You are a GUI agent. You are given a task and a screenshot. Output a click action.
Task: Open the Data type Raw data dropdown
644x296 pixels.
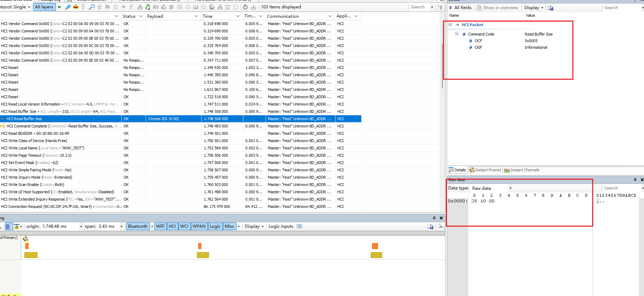point(510,188)
